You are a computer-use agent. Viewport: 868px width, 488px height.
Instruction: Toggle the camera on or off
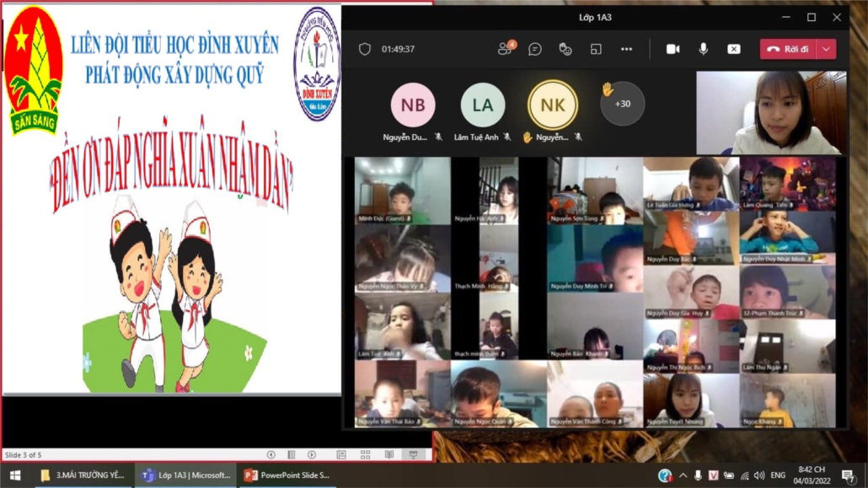tap(672, 49)
